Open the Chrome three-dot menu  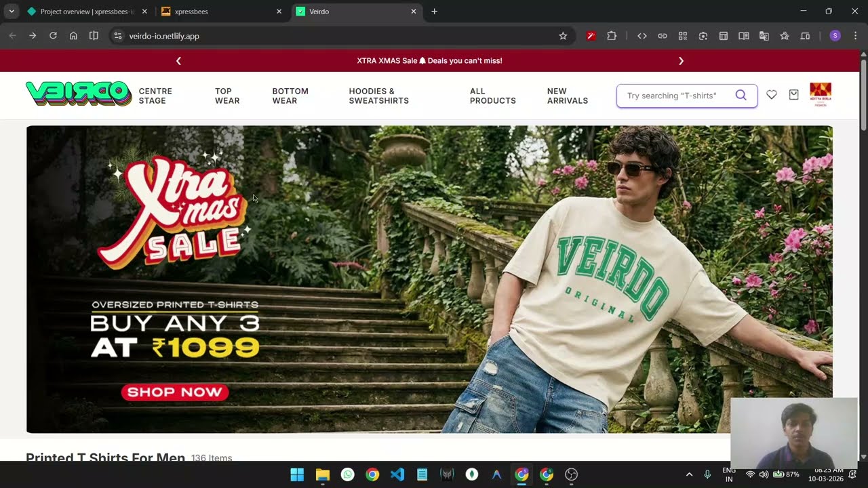click(855, 36)
